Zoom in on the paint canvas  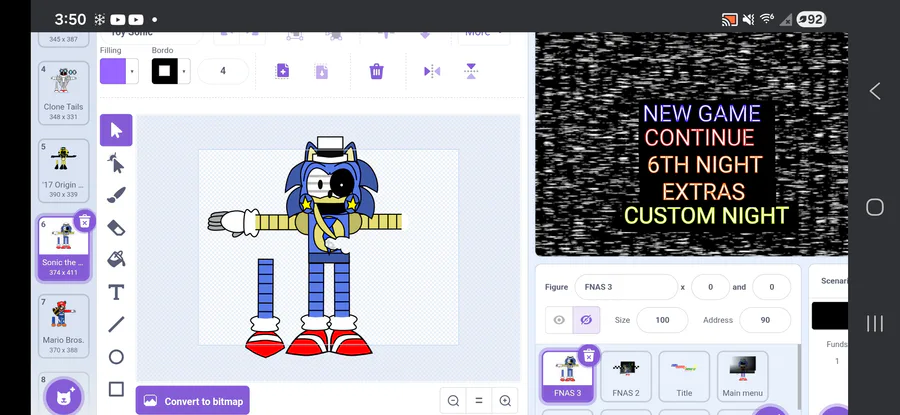tap(505, 401)
